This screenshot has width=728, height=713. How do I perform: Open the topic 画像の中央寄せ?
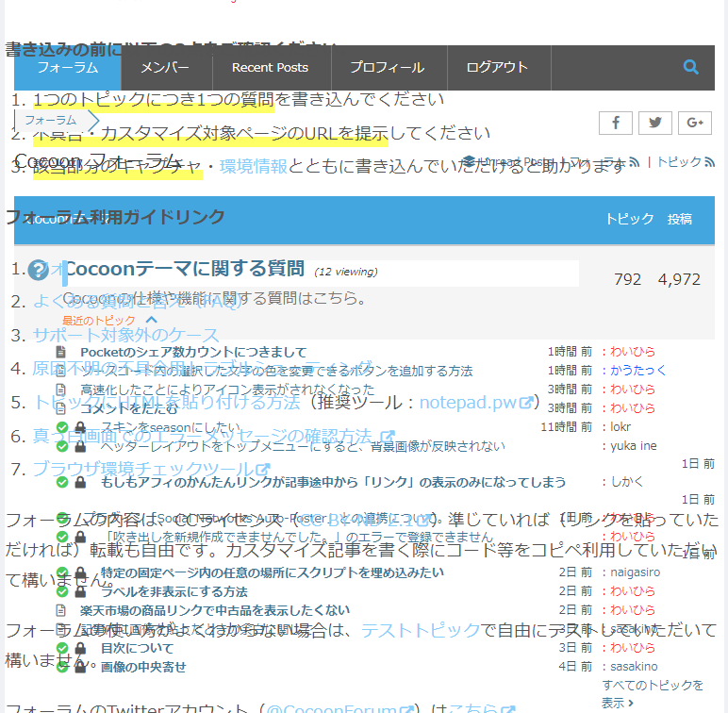(143, 667)
